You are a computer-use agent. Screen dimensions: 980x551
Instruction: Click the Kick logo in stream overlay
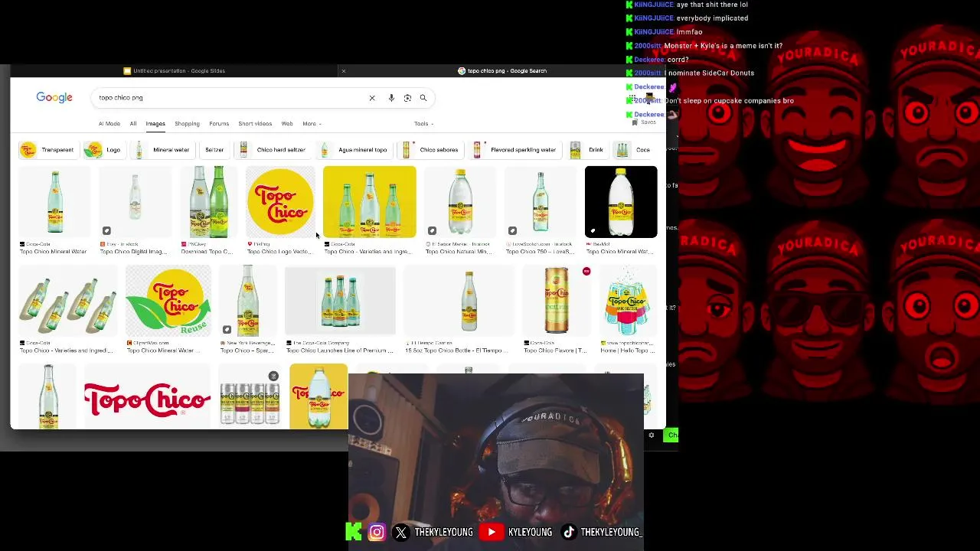tap(354, 532)
